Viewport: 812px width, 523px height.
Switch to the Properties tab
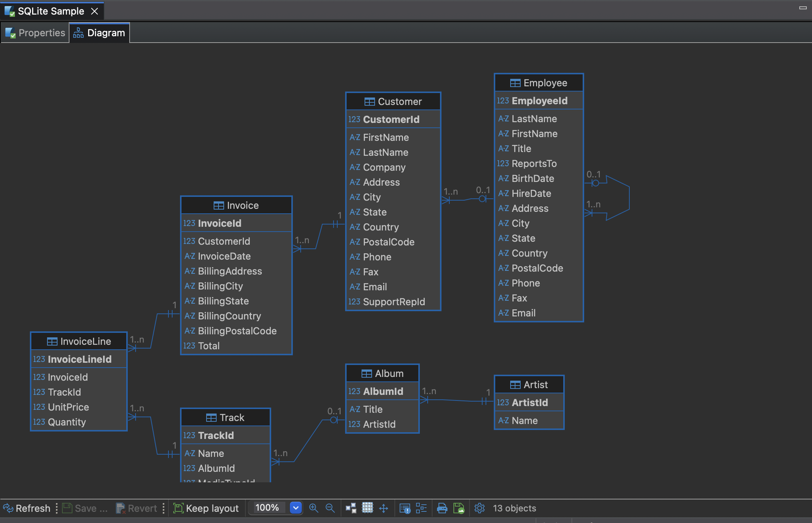pyautogui.click(x=35, y=33)
